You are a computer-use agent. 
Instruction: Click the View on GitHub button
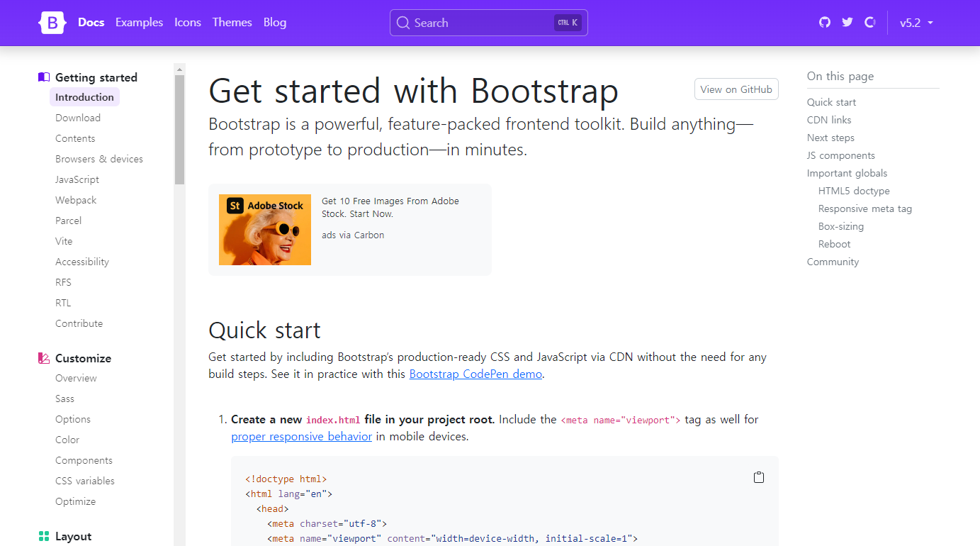736,89
